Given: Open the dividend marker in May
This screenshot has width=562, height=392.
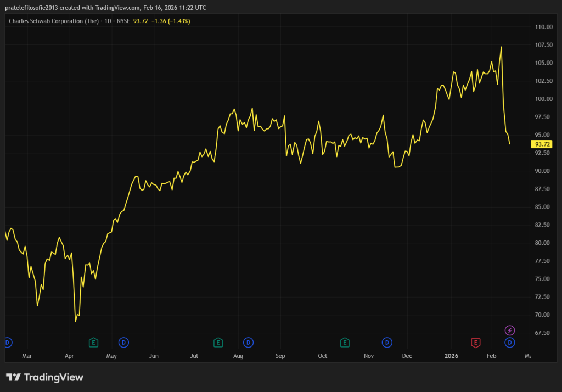Looking at the screenshot, I should (x=123, y=343).
